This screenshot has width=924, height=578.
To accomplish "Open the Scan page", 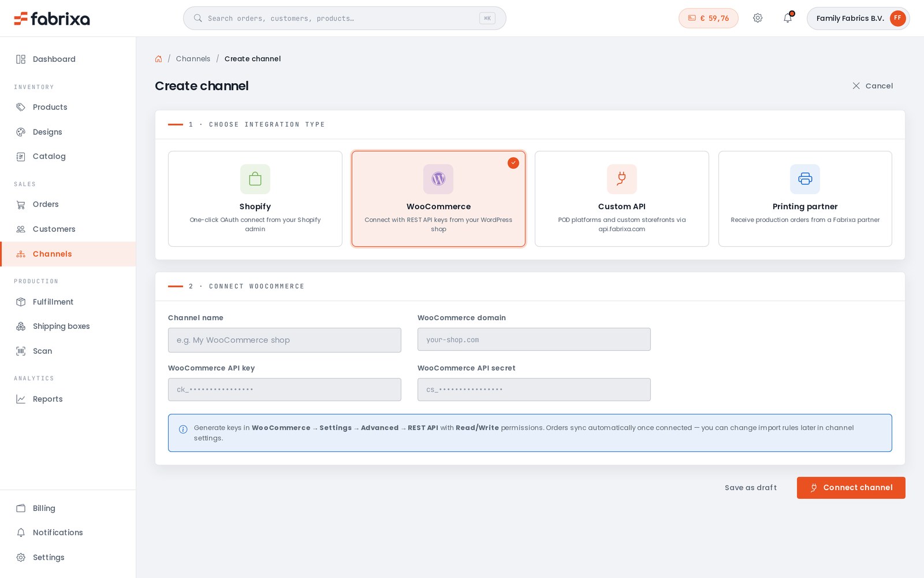I will [68, 351].
